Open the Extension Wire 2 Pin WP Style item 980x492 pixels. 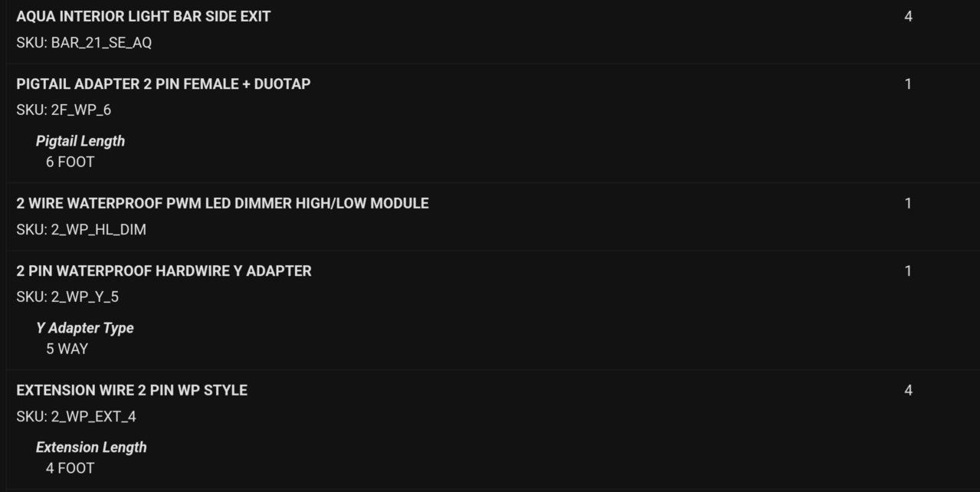point(132,390)
